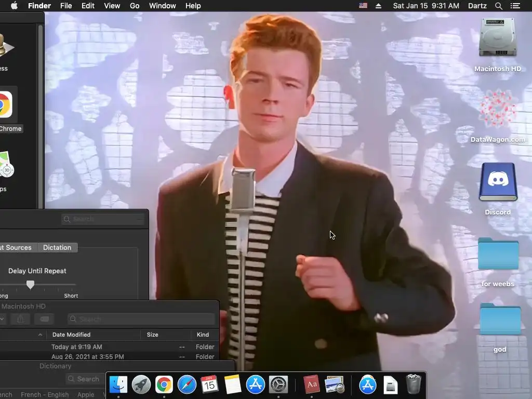Open the Help menu
Image resolution: width=532 pixels, height=399 pixels.
(x=193, y=6)
